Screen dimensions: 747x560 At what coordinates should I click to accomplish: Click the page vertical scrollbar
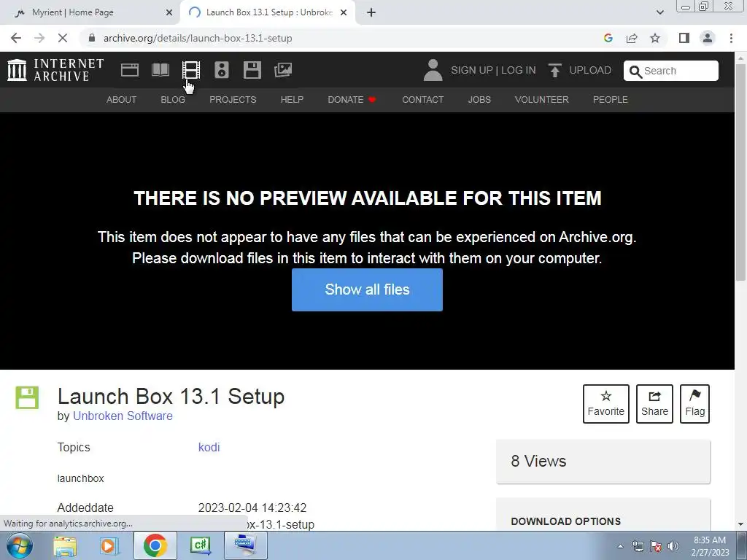pos(740,171)
